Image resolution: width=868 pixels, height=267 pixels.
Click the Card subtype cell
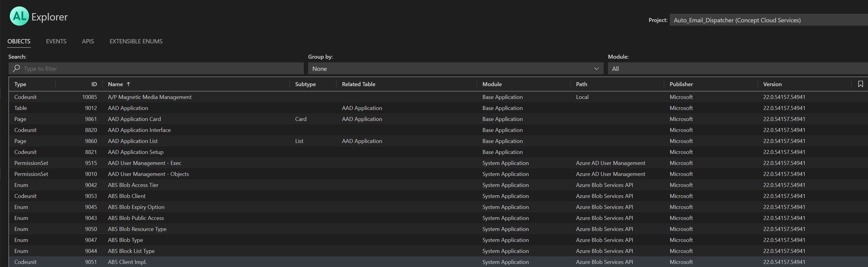[300, 119]
